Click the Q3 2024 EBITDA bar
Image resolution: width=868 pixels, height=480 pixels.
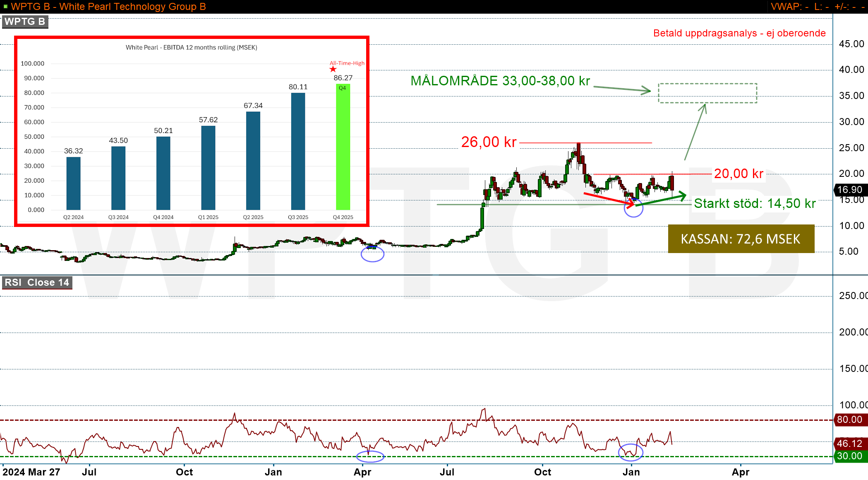tap(118, 178)
